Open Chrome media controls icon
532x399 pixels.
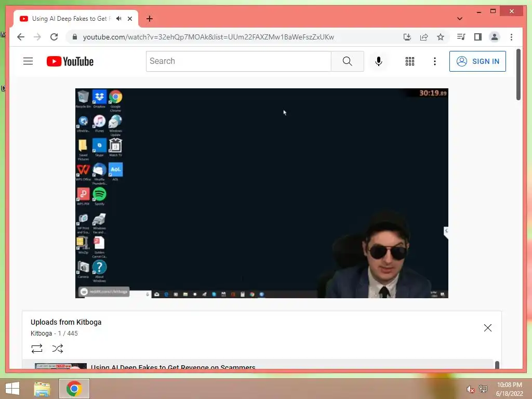(x=461, y=37)
